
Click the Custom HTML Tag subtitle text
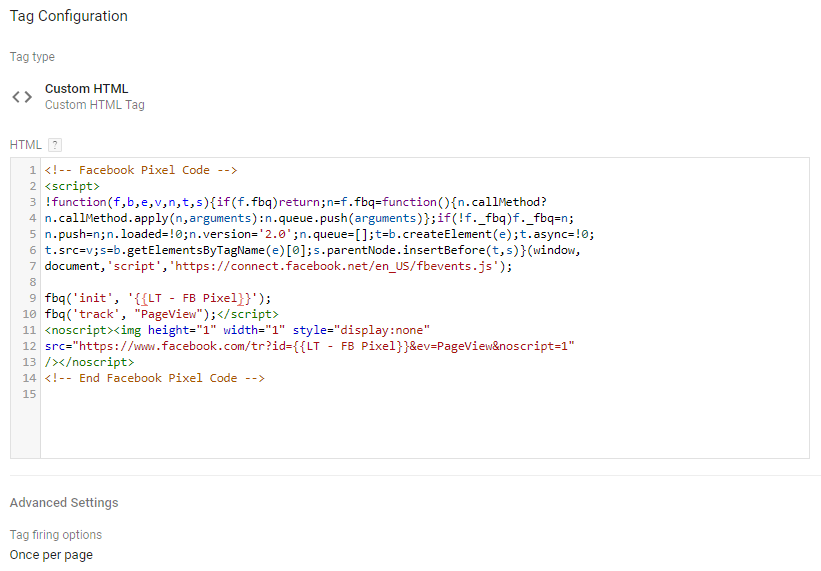click(x=95, y=105)
